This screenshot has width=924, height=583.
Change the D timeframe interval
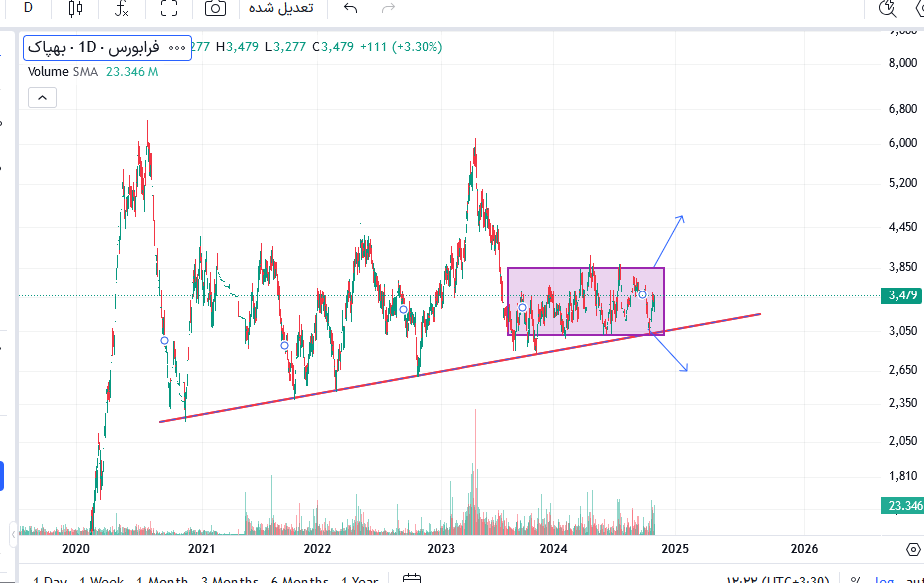pyautogui.click(x=28, y=8)
